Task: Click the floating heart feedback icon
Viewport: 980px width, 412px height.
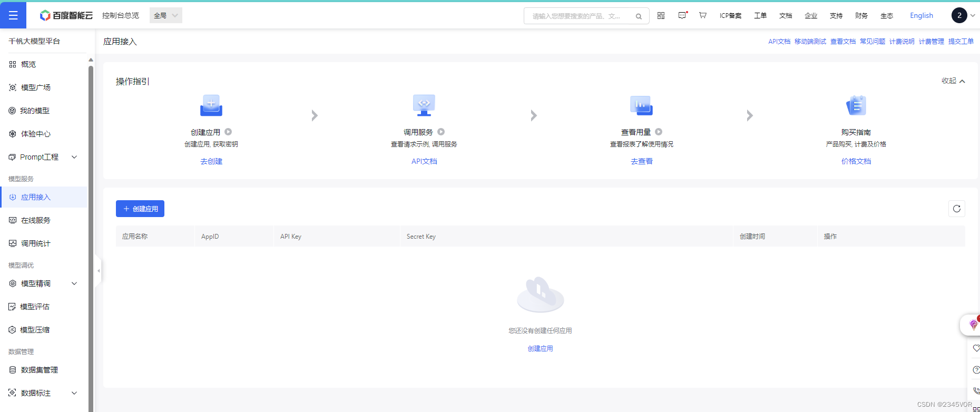Action: (x=976, y=348)
